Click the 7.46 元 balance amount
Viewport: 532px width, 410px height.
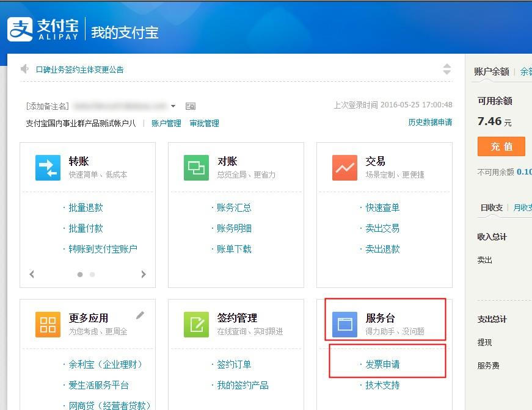click(494, 121)
